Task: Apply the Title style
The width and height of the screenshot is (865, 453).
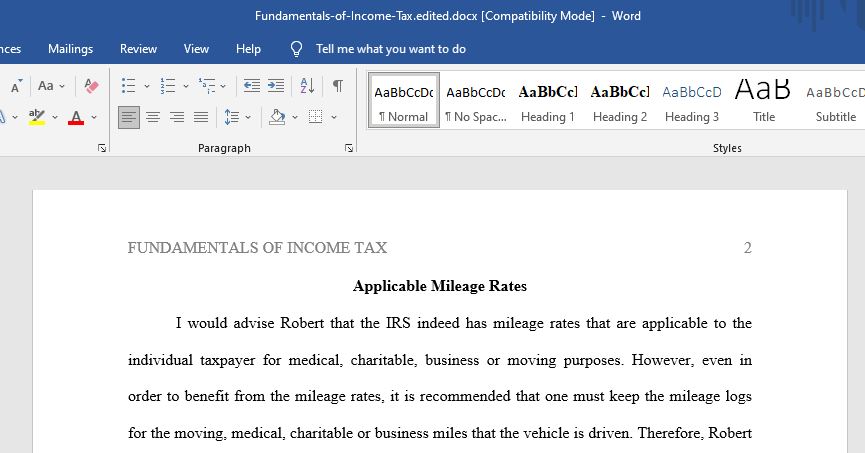Action: [x=763, y=100]
